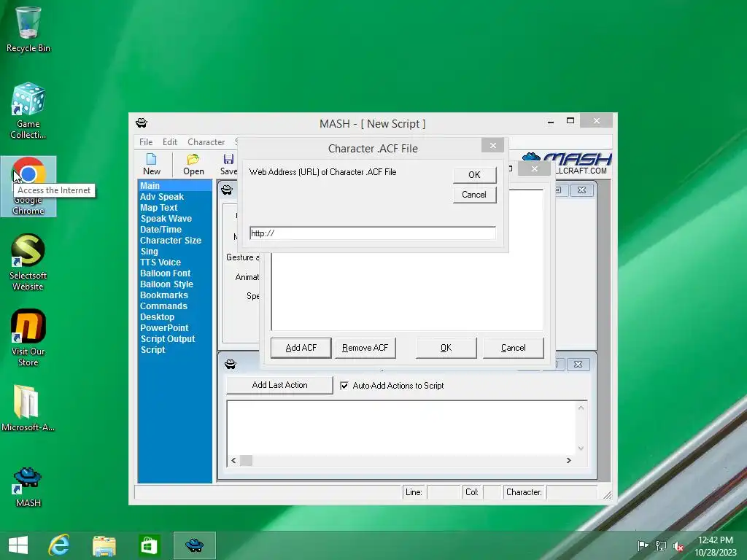Select Script category in the list
747x560 pixels.
click(175, 350)
